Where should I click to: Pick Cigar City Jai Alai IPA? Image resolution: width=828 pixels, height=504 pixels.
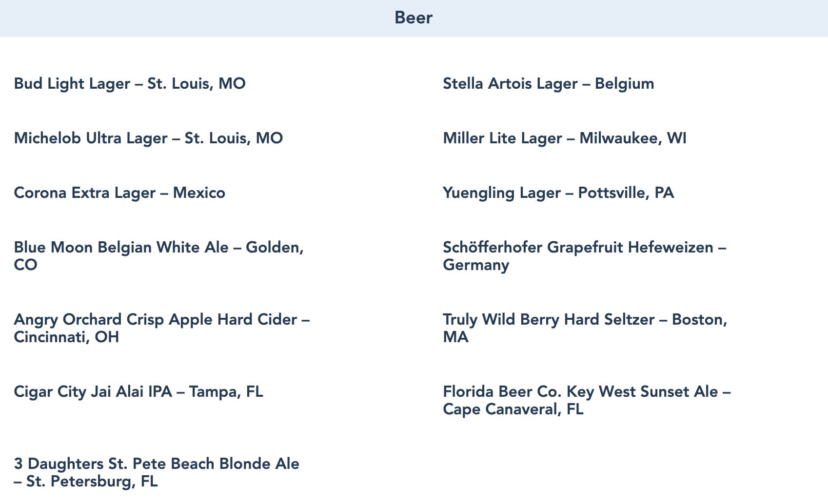point(138,392)
